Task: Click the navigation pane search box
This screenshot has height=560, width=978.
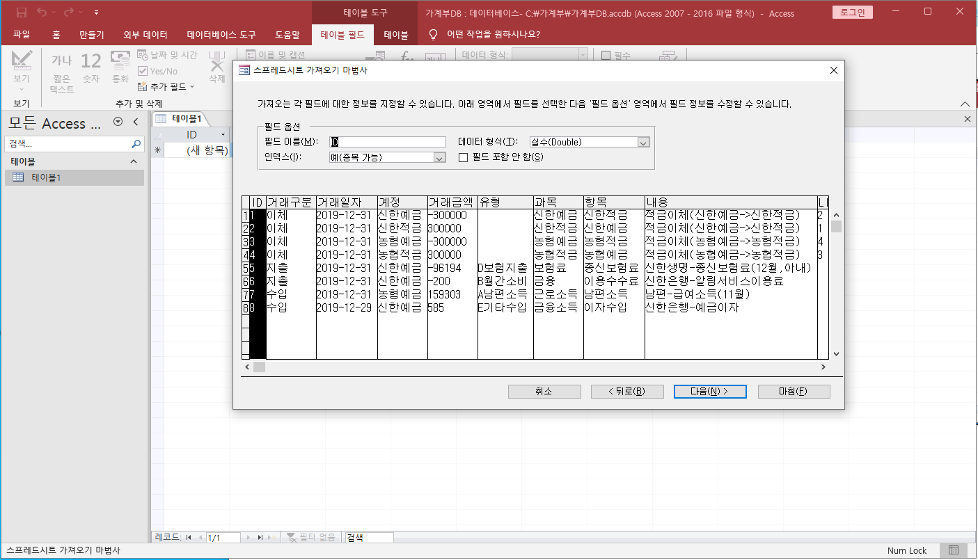Action: (68, 144)
